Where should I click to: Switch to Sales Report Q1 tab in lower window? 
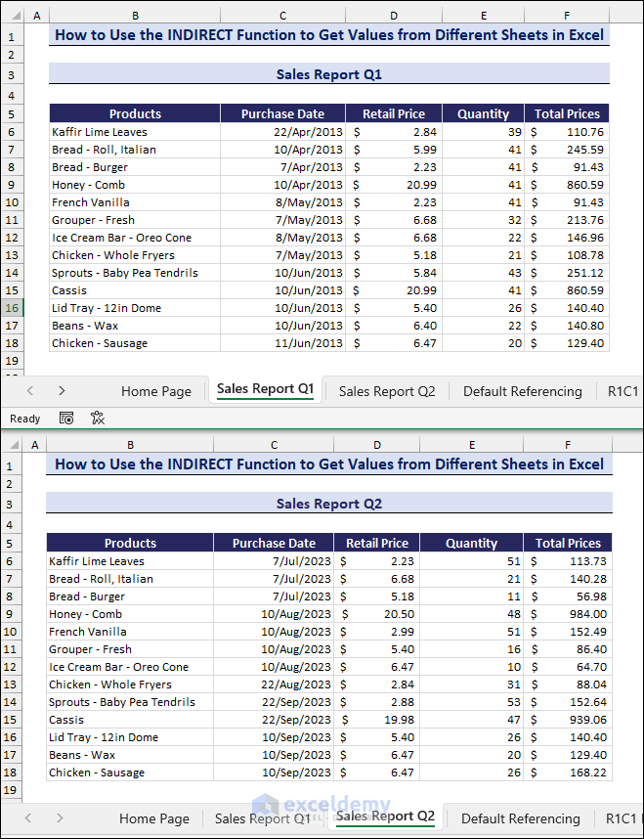[x=262, y=818]
